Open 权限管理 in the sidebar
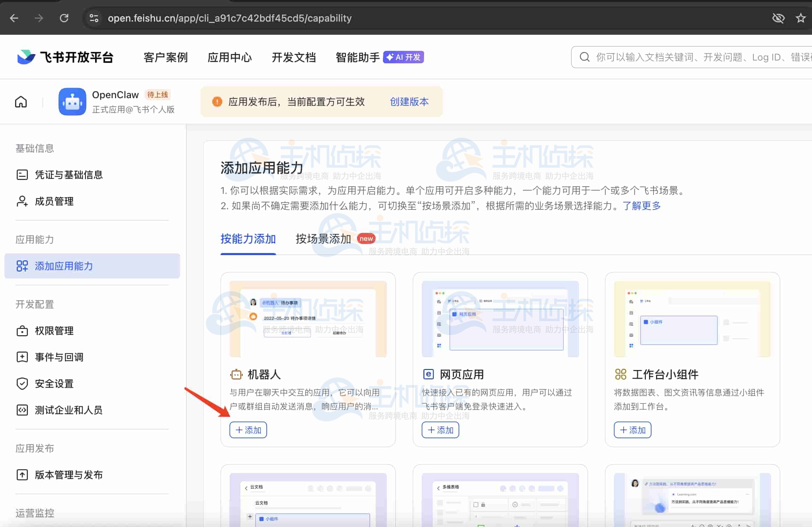The height and width of the screenshot is (527, 812). tap(54, 331)
